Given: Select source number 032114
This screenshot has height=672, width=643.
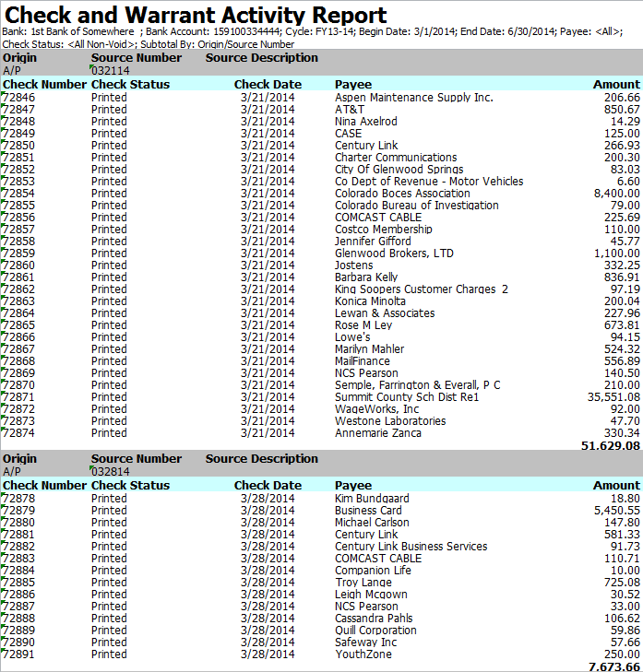Looking at the screenshot, I should tap(110, 71).
